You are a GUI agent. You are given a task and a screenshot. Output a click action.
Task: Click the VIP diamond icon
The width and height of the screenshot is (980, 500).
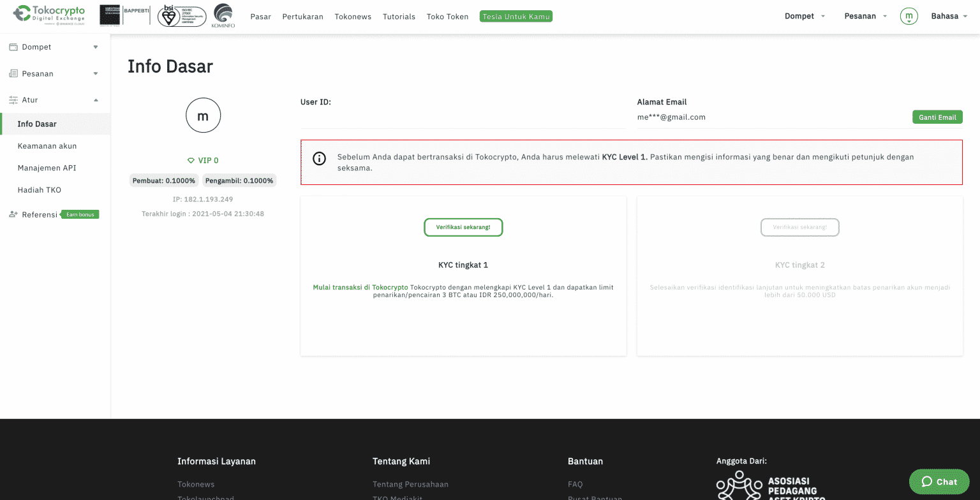[x=191, y=161]
